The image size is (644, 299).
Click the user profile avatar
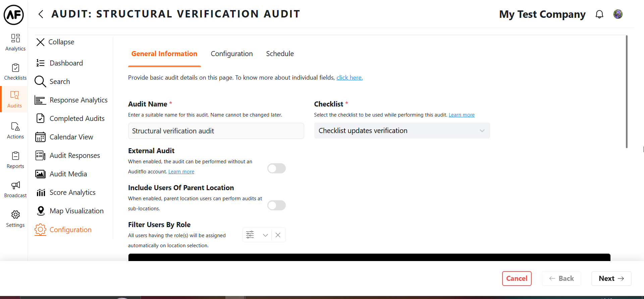618,14
